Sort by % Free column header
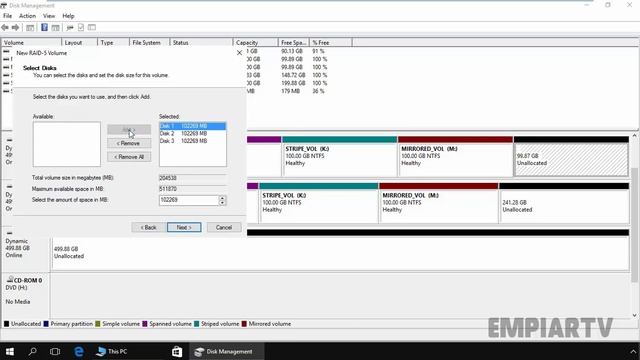 pyautogui.click(x=331, y=42)
